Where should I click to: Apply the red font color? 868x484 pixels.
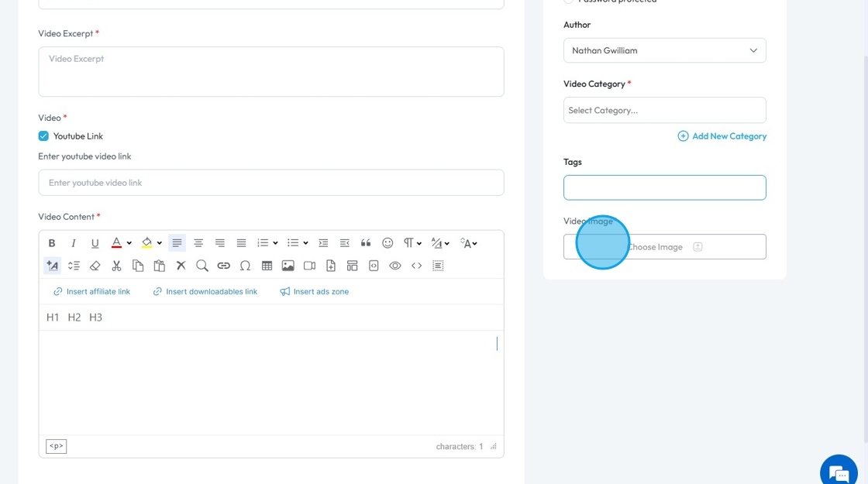pos(116,243)
